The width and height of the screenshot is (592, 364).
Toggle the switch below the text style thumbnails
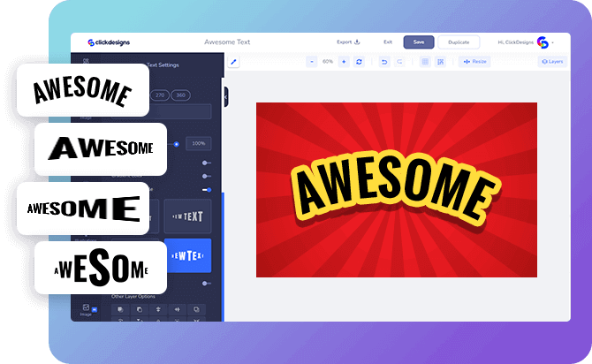pos(207,283)
